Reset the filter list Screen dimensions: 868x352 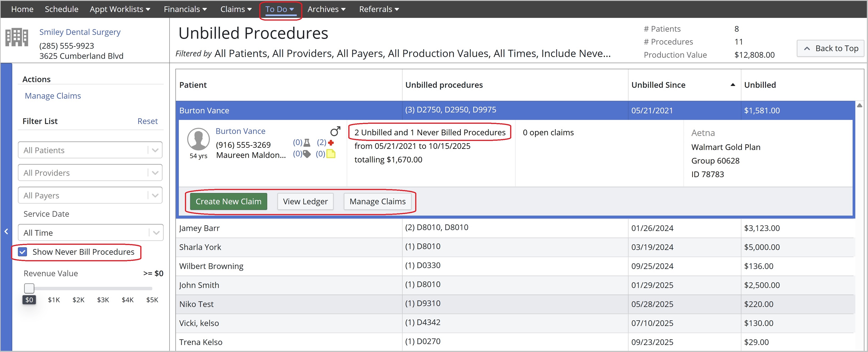(147, 121)
